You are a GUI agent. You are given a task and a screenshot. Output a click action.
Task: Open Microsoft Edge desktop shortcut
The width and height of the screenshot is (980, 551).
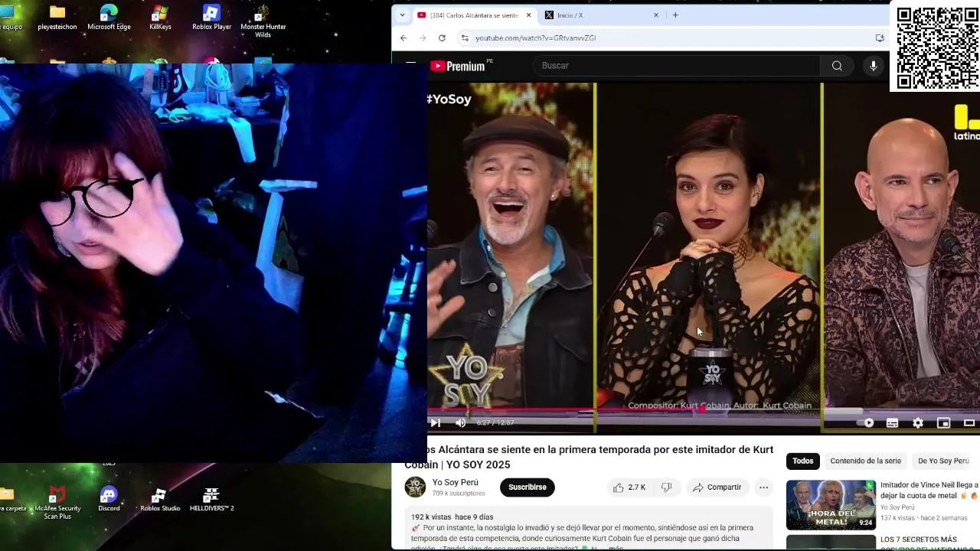coord(109,18)
